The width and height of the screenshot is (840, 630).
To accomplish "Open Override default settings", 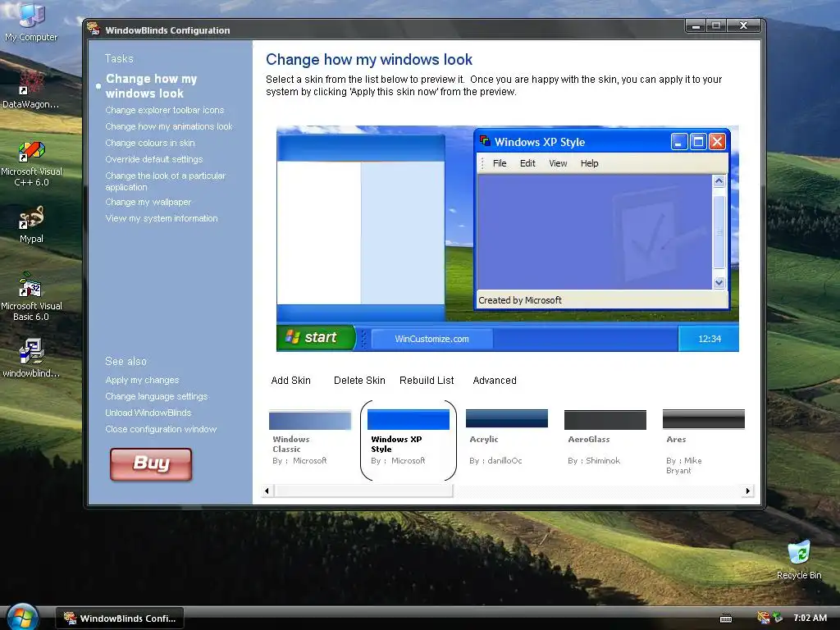I will coord(153,159).
